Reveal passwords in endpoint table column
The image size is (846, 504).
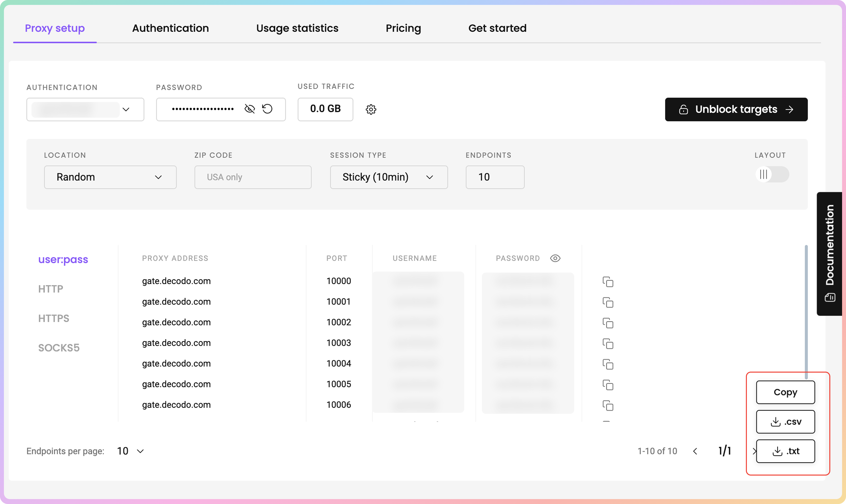pyautogui.click(x=555, y=258)
